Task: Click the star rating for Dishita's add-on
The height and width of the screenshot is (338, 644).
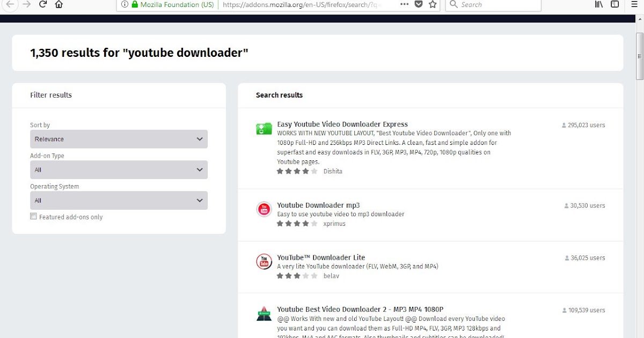Action: pos(297,171)
